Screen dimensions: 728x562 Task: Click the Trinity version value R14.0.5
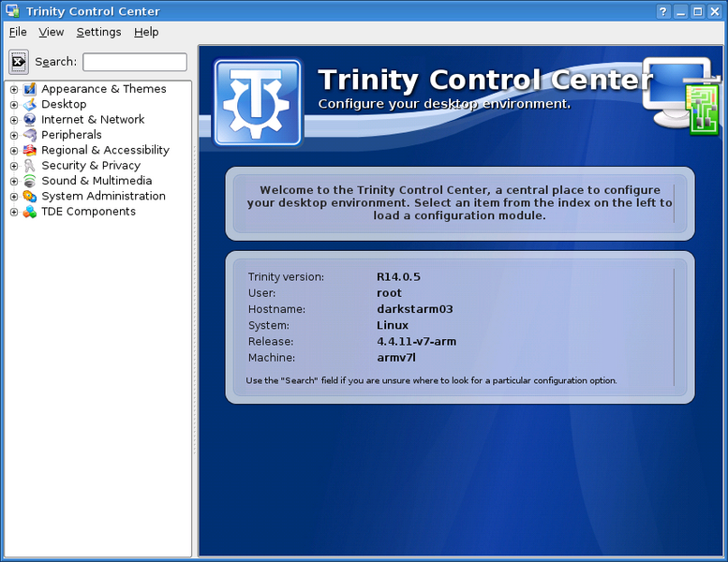[x=398, y=277]
